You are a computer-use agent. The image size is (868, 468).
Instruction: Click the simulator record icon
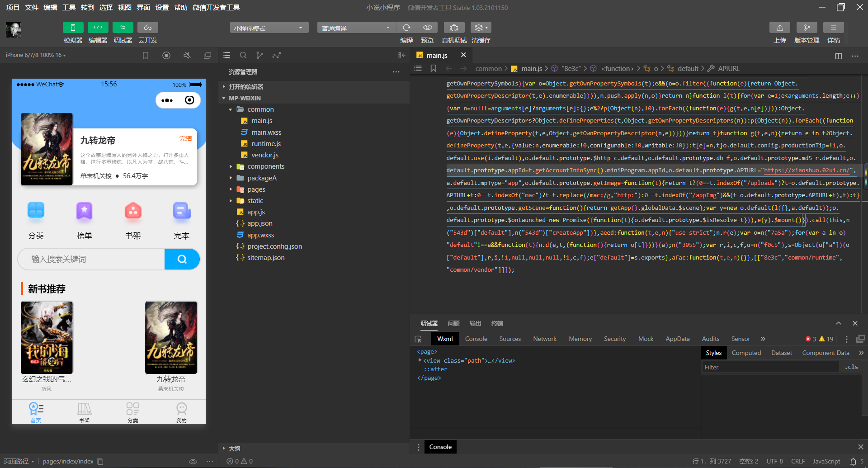click(x=166, y=56)
